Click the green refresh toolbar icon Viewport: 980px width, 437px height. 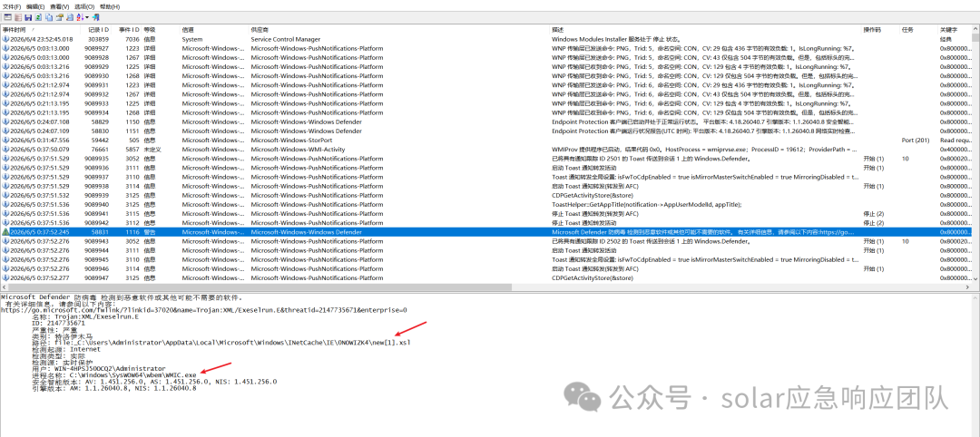pyautogui.click(x=38, y=17)
